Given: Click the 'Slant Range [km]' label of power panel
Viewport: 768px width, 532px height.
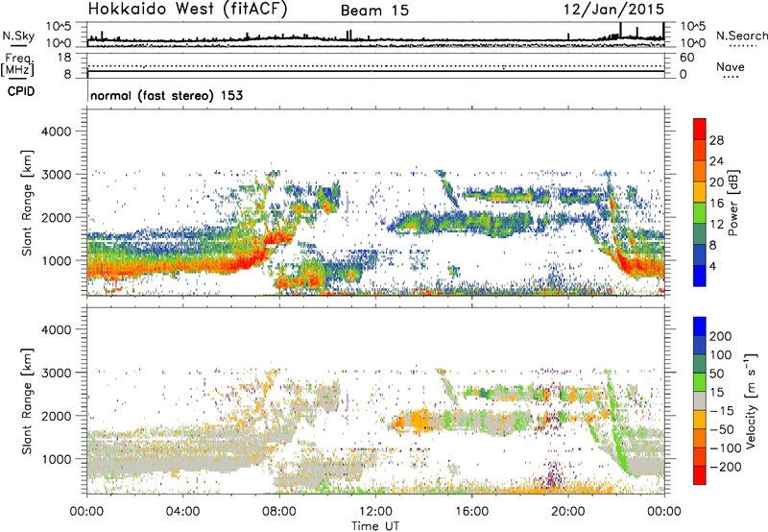Looking at the screenshot, I should point(27,203).
